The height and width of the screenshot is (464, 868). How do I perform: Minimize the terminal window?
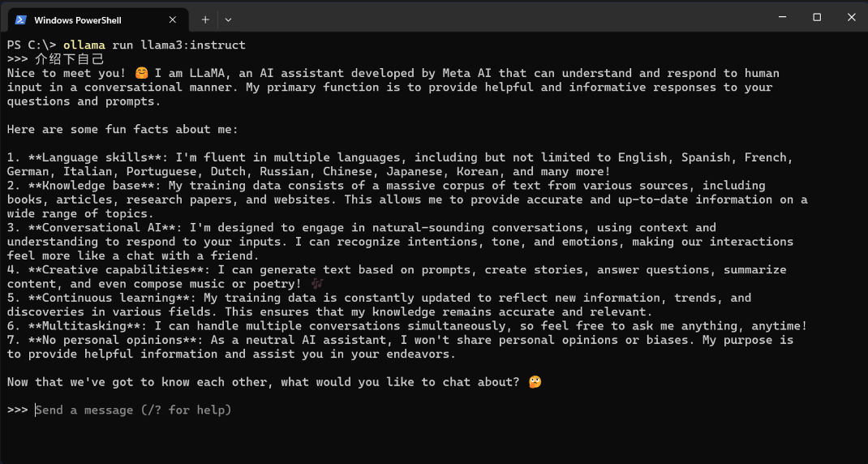[x=782, y=18]
